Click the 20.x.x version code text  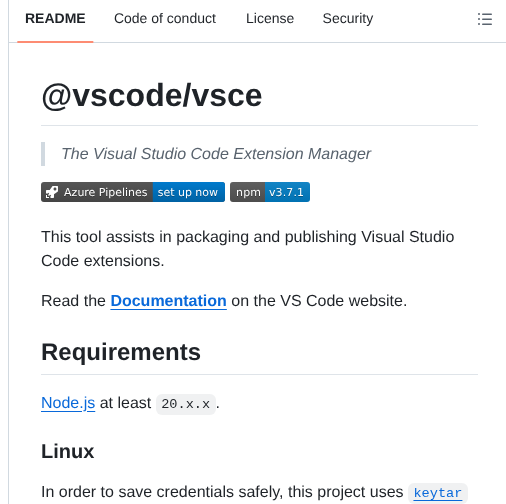click(186, 404)
